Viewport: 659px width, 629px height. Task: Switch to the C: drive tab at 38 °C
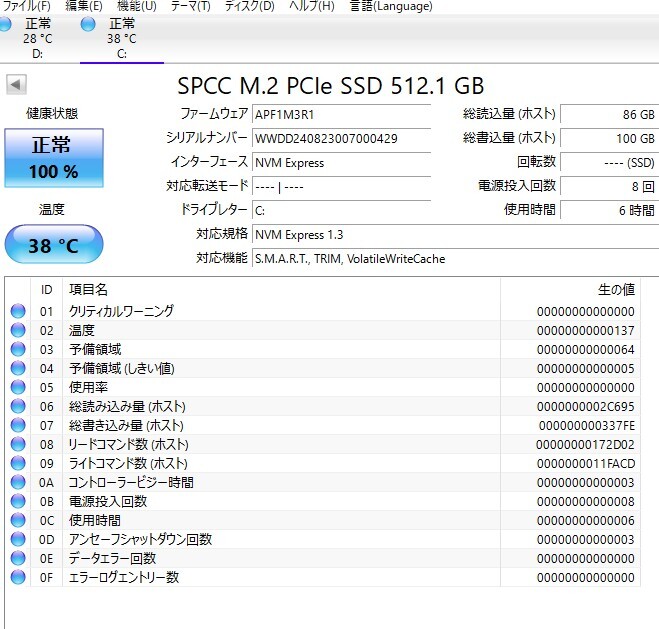click(121, 38)
